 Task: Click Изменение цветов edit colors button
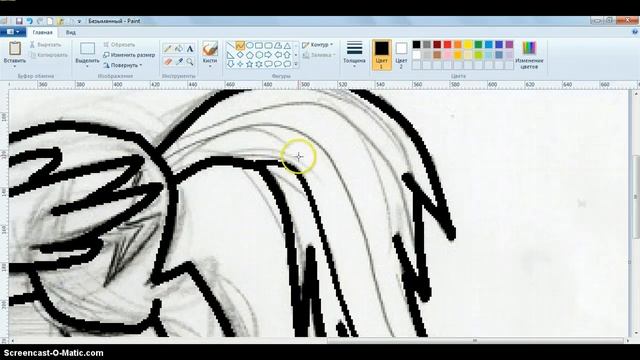(x=529, y=55)
